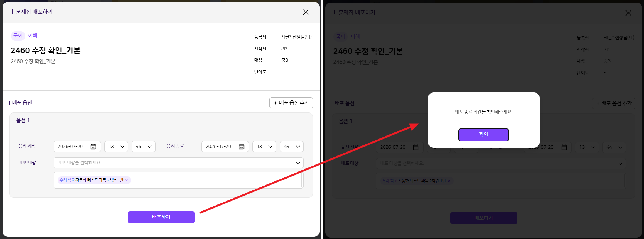Expand the 응시 종료 minute dropdown showing 44, undimmed

coord(292,147)
